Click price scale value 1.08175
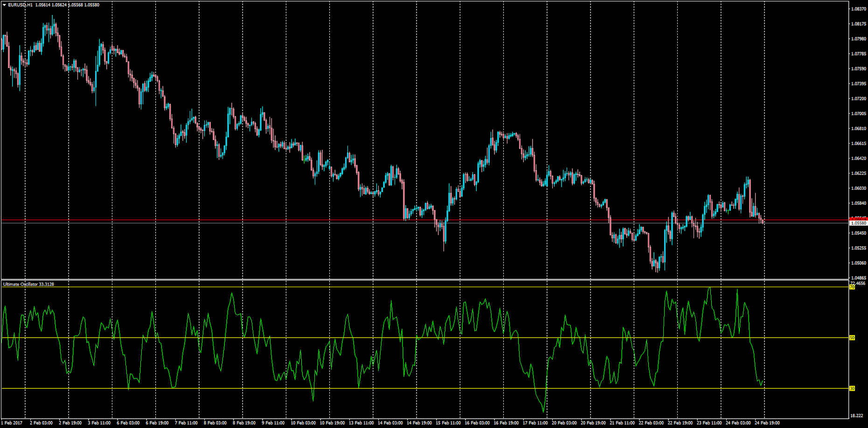Screen dimensions: 868x428 click(x=859, y=24)
